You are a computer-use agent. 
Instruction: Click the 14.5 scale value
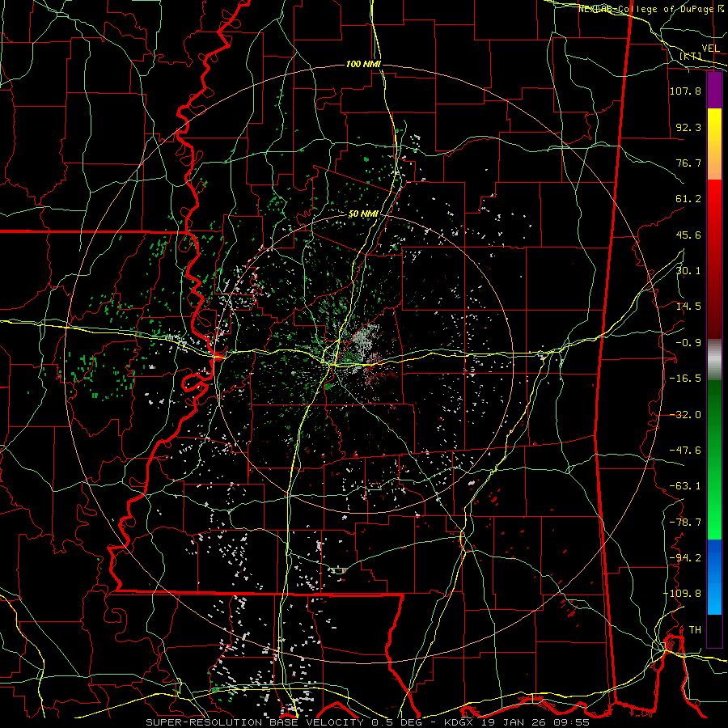click(688, 307)
